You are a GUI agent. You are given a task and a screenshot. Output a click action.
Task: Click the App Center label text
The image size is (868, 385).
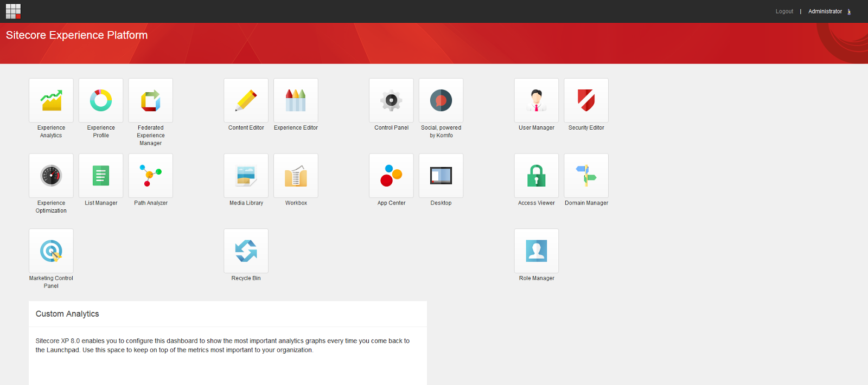(391, 203)
